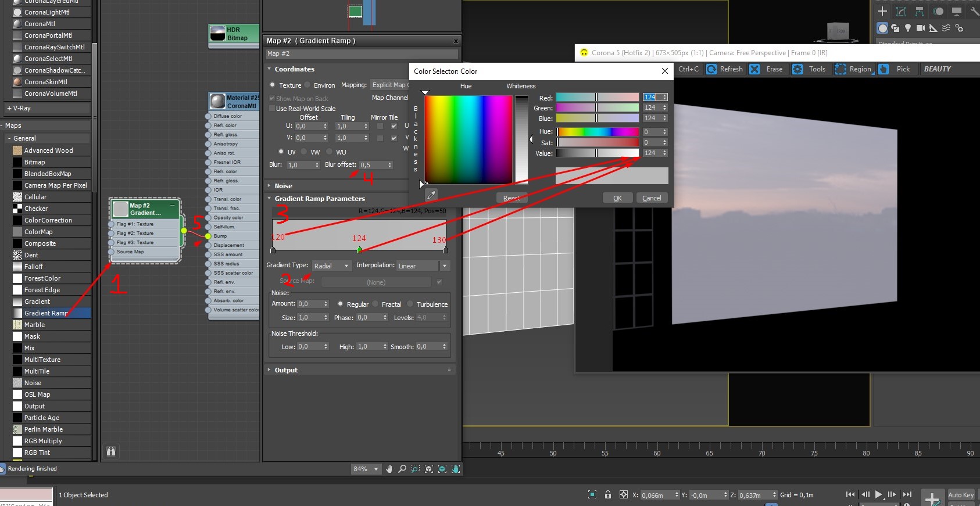Choose the Fractal noise radio button
Screen dimensions: 980x506
click(375, 304)
